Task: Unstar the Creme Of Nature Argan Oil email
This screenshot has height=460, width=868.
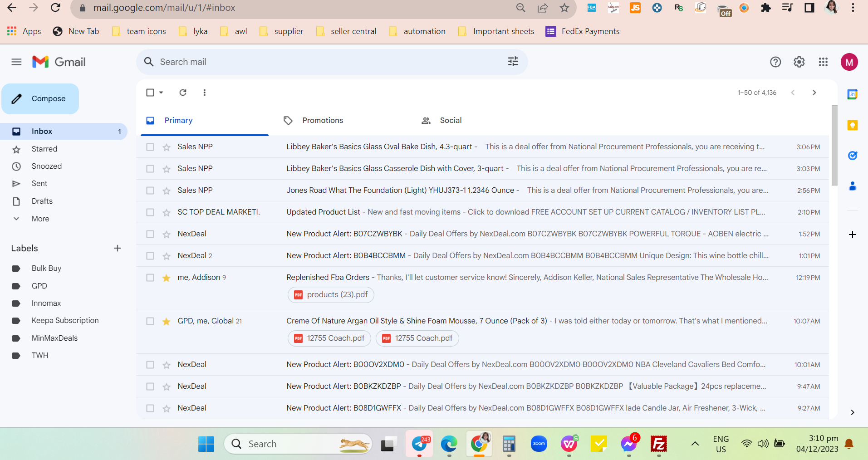Action: tap(167, 321)
